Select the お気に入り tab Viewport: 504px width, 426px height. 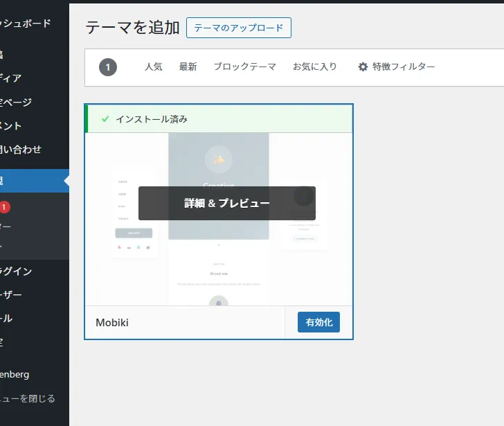(314, 67)
